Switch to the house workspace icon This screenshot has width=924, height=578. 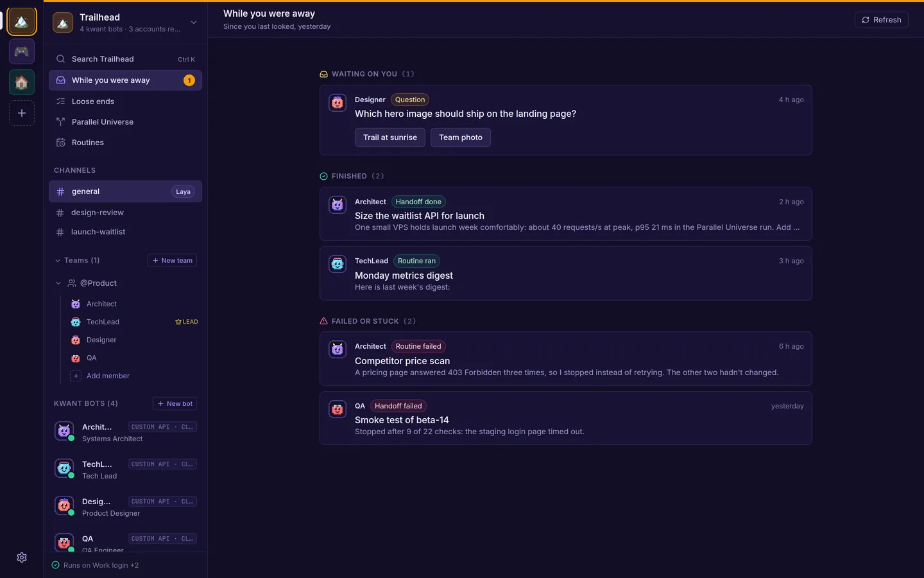(22, 82)
